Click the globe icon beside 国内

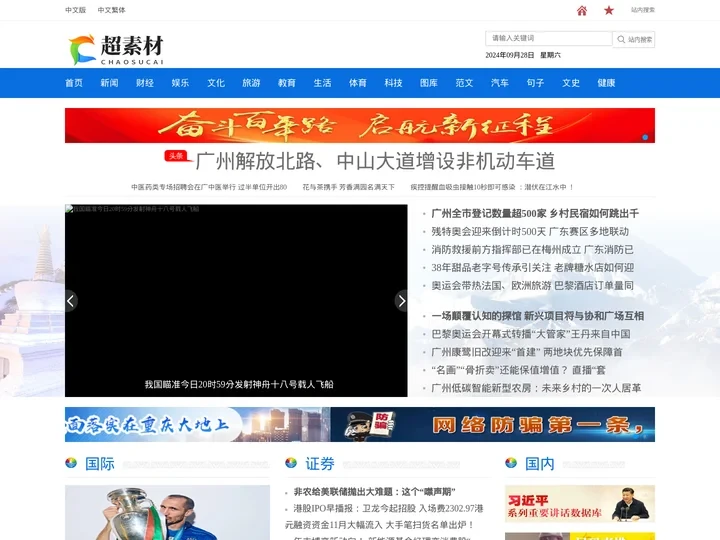(511, 462)
